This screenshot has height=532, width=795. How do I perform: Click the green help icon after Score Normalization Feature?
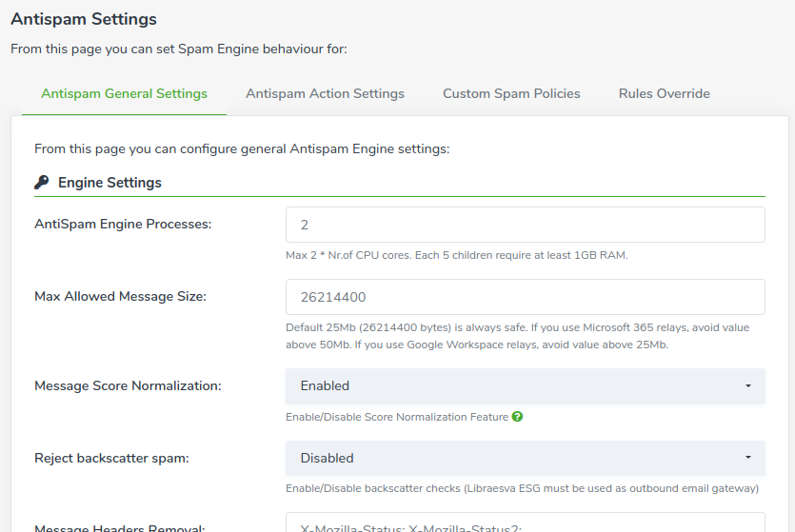coord(517,417)
